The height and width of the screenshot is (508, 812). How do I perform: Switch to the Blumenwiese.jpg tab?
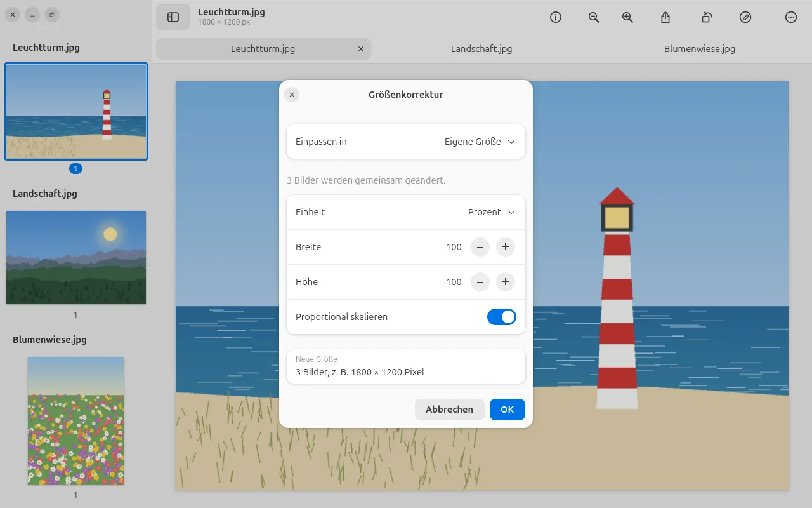click(700, 49)
